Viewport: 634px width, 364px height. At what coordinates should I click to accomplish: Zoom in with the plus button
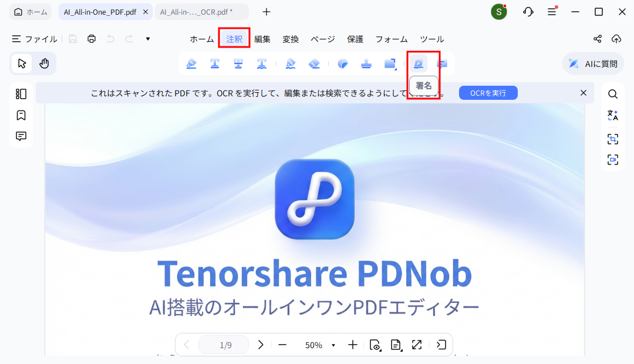click(x=353, y=345)
